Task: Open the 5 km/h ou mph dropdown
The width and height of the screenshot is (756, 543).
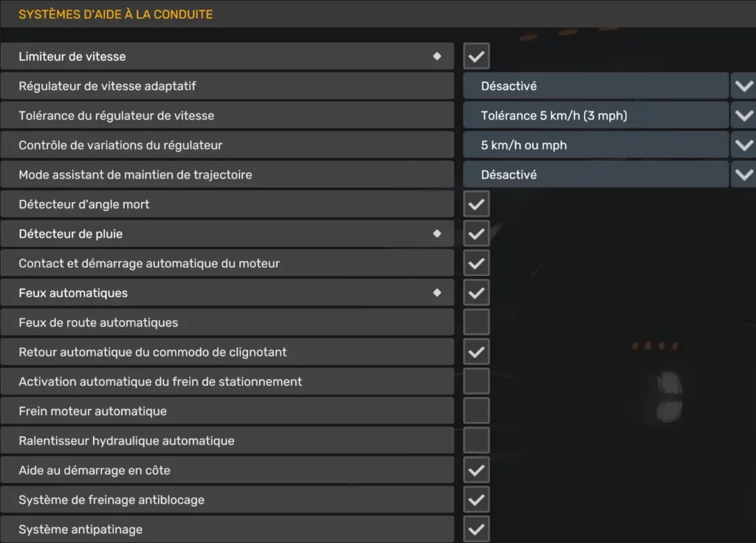Action: (596, 145)
